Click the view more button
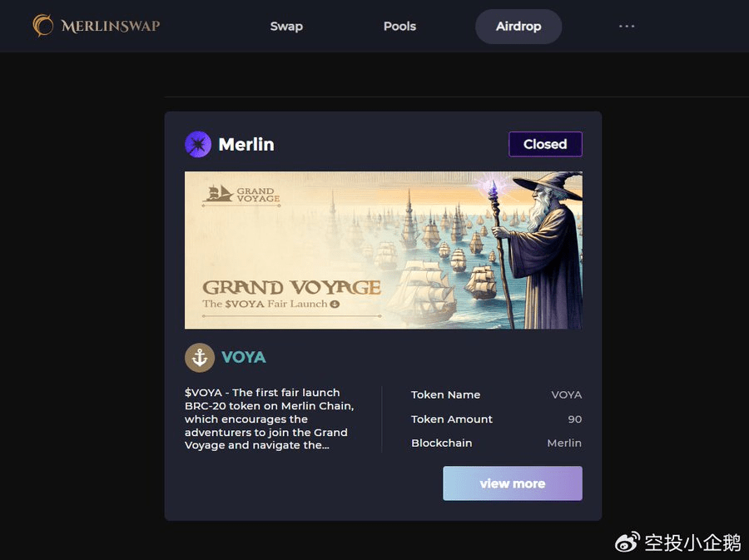Viewport: 749px width, 560px height. [512, 483]
